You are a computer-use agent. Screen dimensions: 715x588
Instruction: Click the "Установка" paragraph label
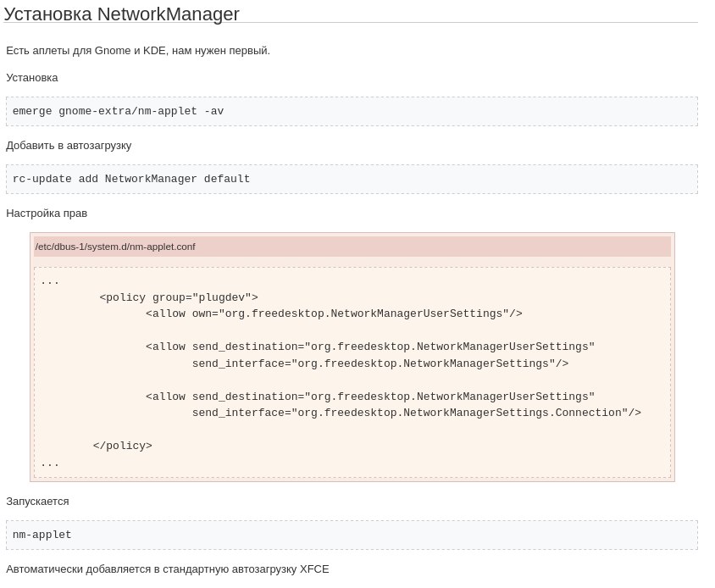coord(32,78)
